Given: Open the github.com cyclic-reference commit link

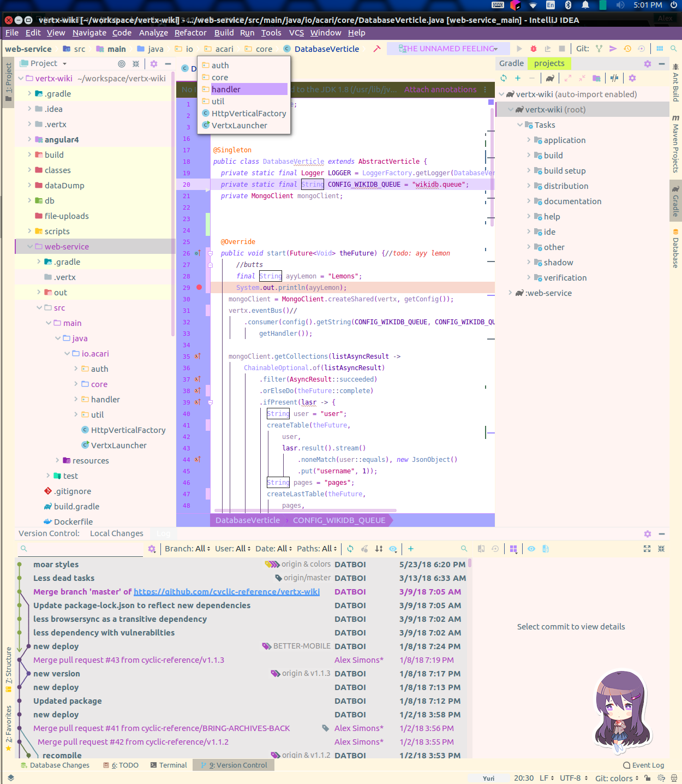Looking at the screenshot, I should pyautogui.click(x=226, y=591).
